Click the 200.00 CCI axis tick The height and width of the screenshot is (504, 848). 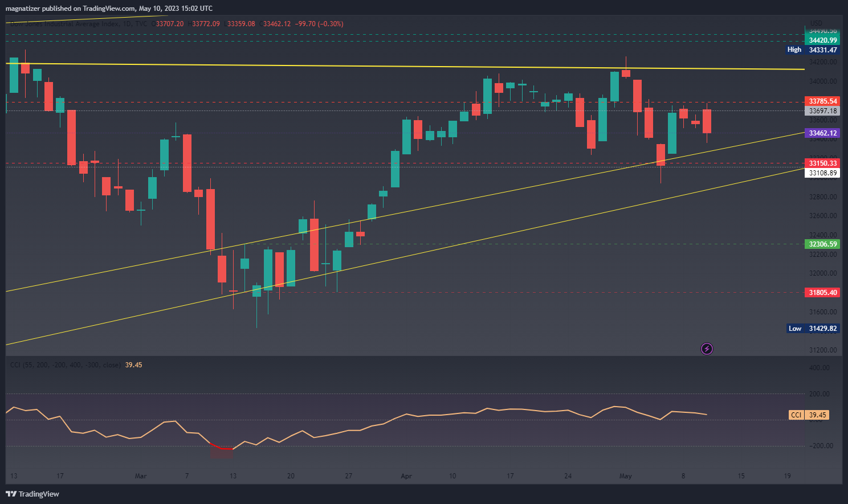point(820,394)
